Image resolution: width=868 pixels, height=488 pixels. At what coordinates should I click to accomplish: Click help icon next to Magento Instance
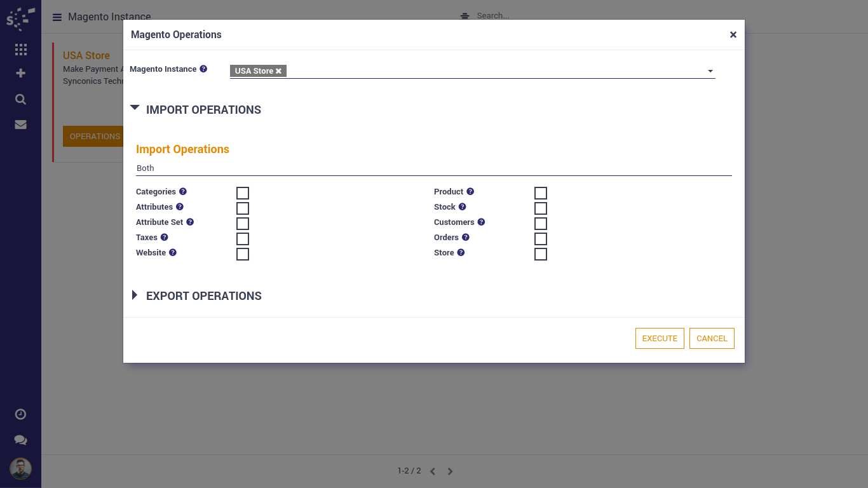tap(203, 69)
